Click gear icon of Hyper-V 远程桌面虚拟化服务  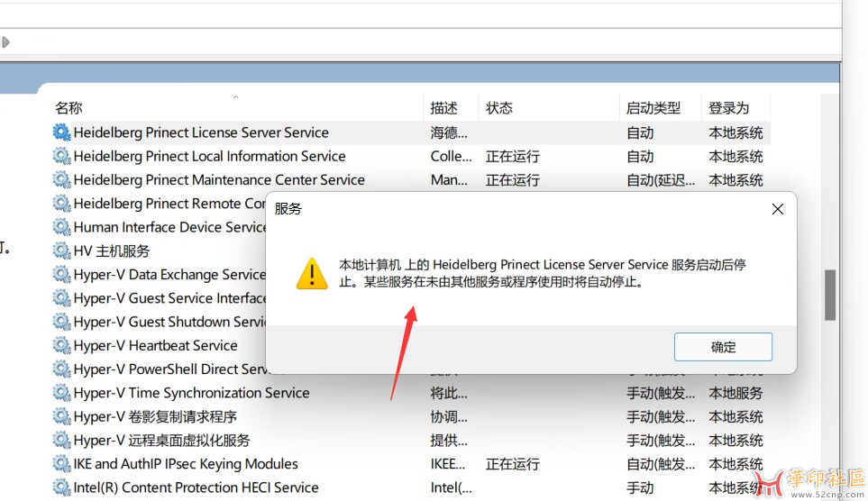pyautogui.click(x=61, y=440)
